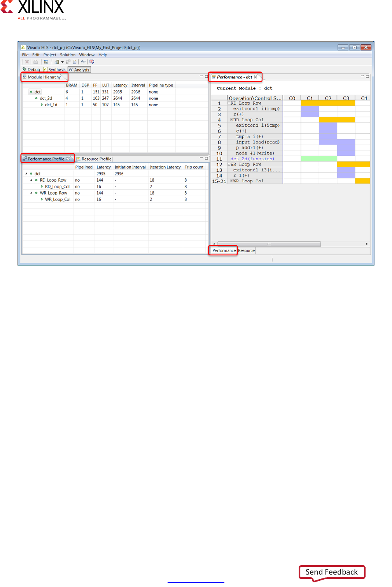
Task: Click the BRAM column header
Action: tap(72, 85)
